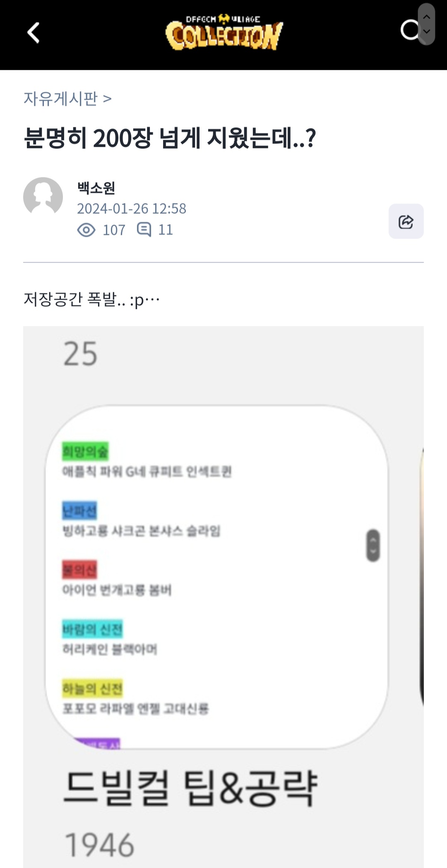Click the green 희망의숲 tag

pyautogui.click(x=85, y=451)
